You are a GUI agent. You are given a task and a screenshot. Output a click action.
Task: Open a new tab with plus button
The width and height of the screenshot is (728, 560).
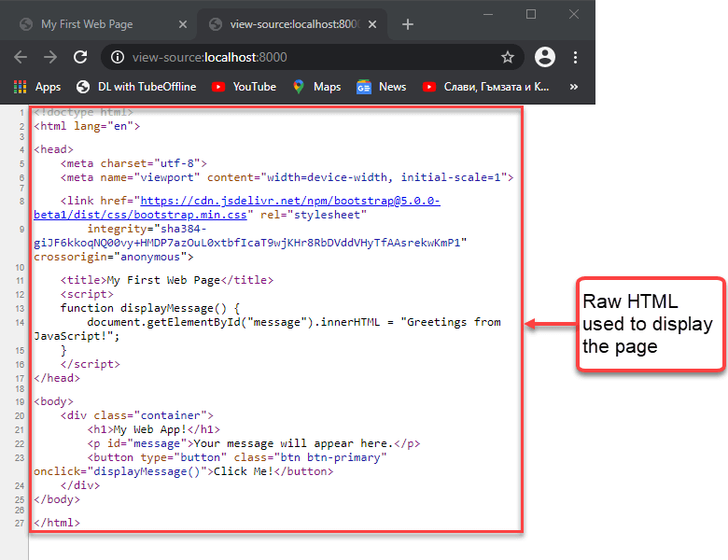click(407, 24)
